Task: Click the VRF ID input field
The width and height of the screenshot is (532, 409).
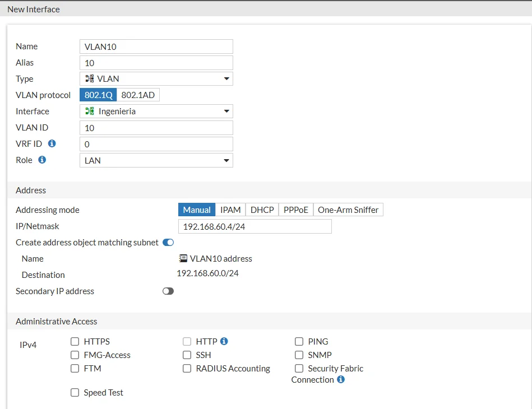Action: [x=156, y=144]
